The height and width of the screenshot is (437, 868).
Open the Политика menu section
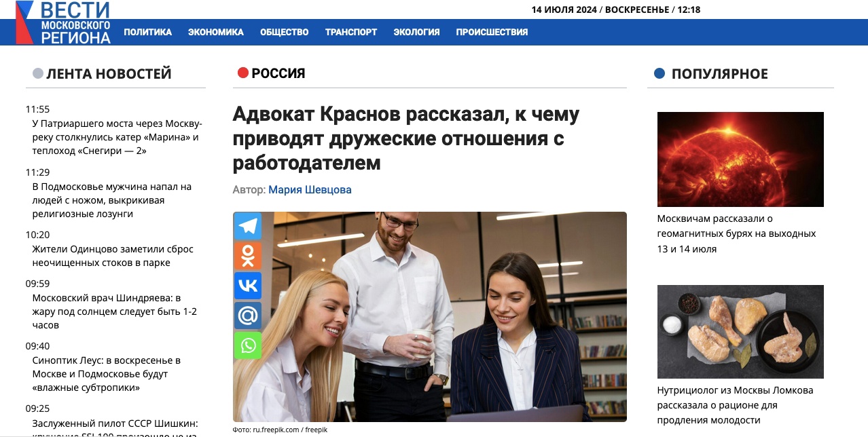click(x=148, y=32)
